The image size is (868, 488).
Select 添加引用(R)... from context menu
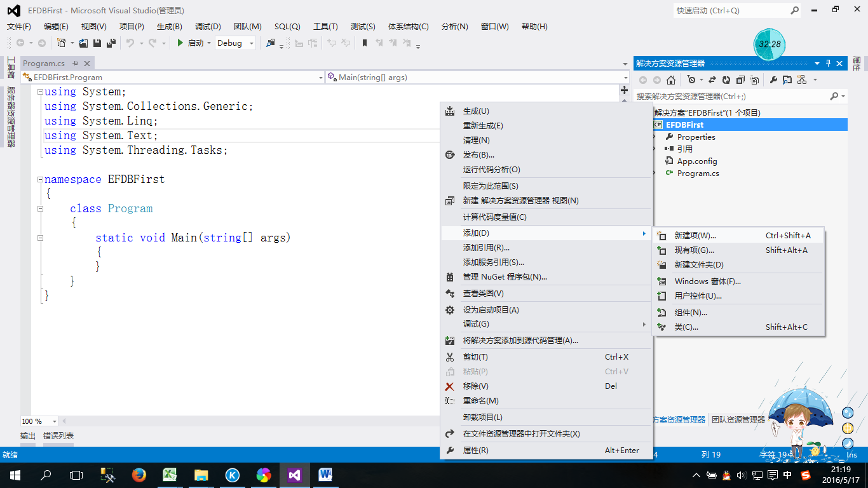(546, 247)
